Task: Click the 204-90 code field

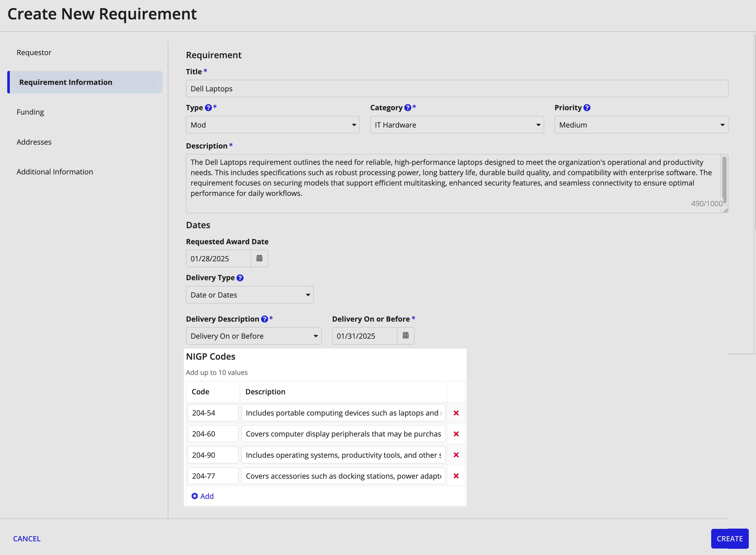Action: point(213,455)
